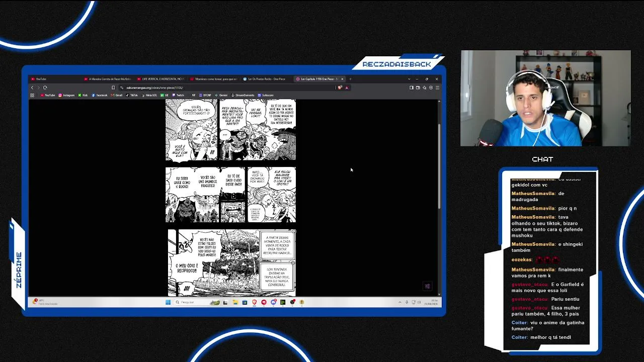Bookmark this page with the bookmark icon
The width and height of the screenshot is (644, 362).
pyautogui.click(x=113, y=87)
